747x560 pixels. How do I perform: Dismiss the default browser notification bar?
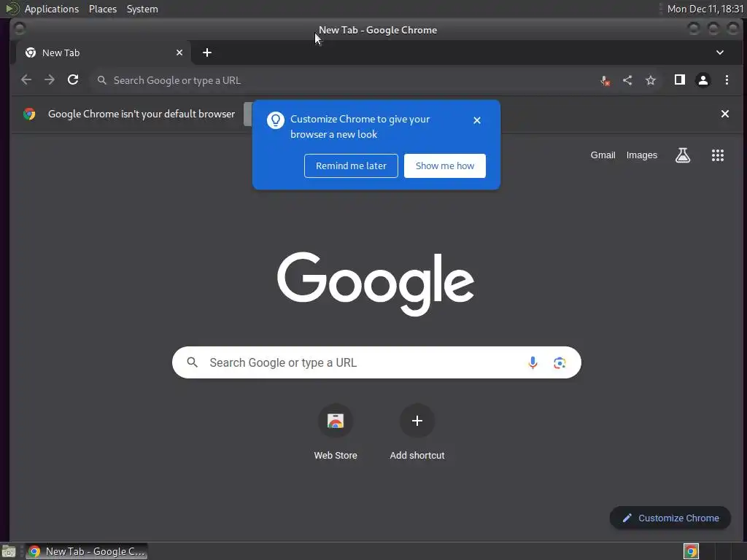tap(725, 114)
